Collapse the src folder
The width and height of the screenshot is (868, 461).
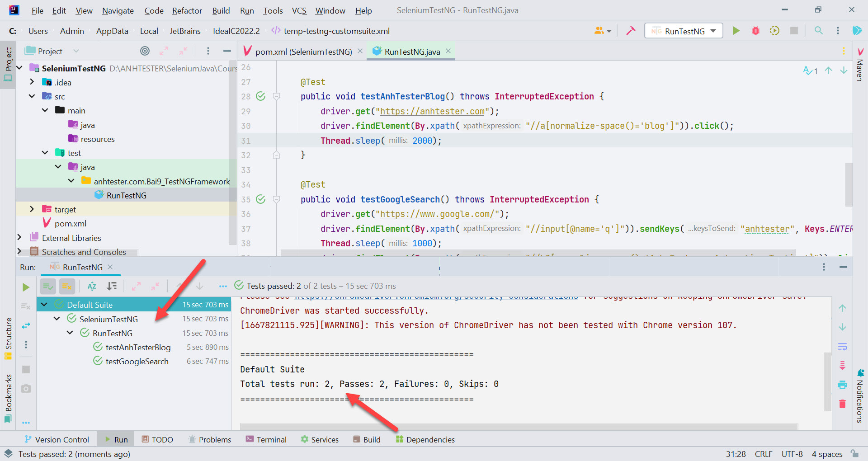pyautogui.click(x=32, y=96)
